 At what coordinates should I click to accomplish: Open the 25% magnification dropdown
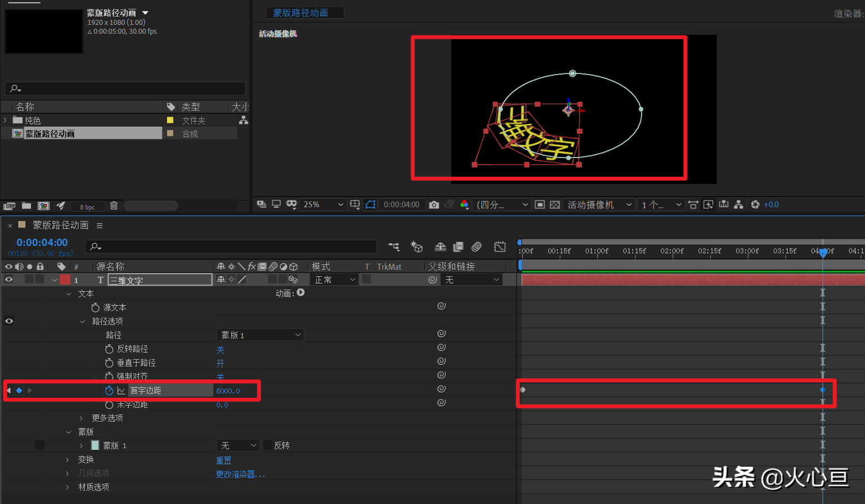324,204
